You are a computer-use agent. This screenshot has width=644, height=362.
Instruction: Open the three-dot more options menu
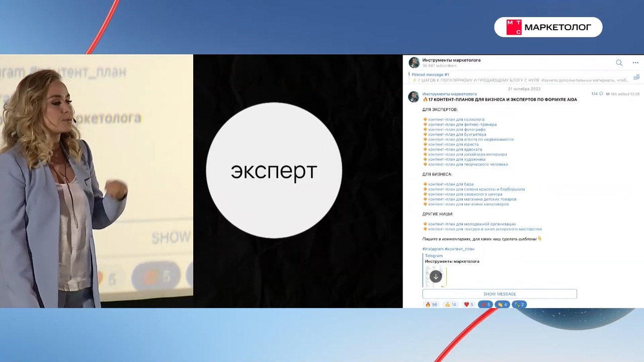tap(635, 63)
